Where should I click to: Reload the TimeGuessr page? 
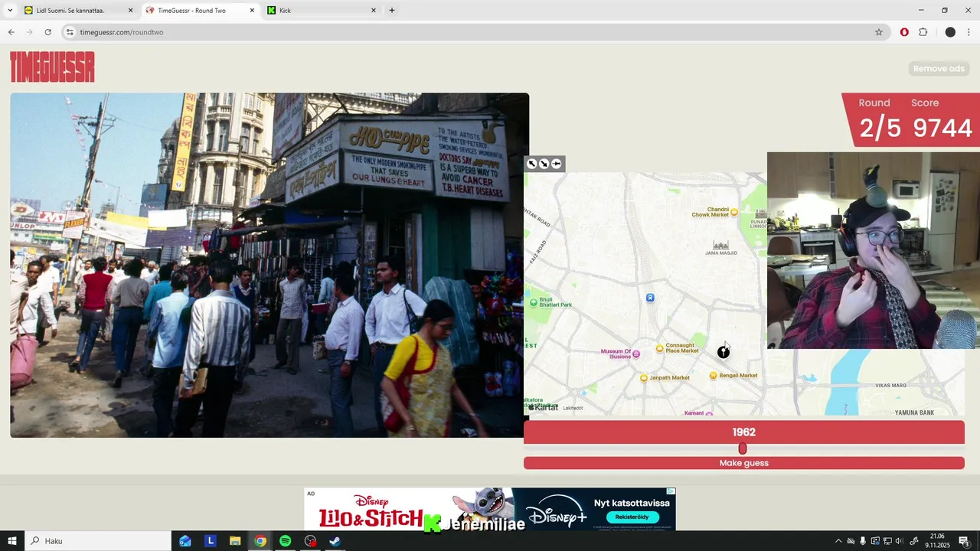tap(47, 32)
